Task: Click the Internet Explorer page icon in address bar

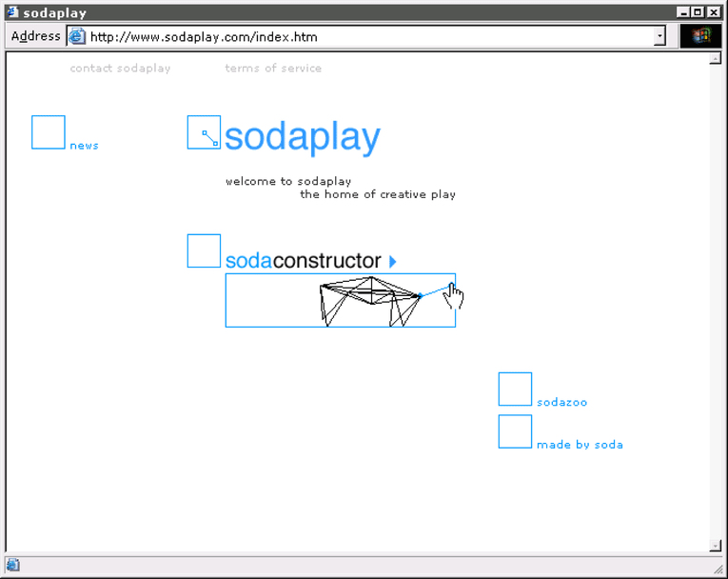Action: (x=76, y=37)
